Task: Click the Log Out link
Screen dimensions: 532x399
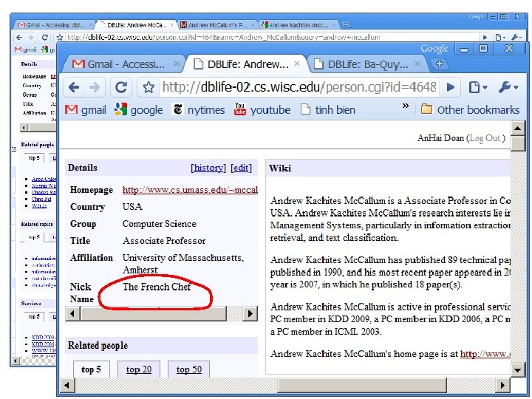Action: point(485,138)
